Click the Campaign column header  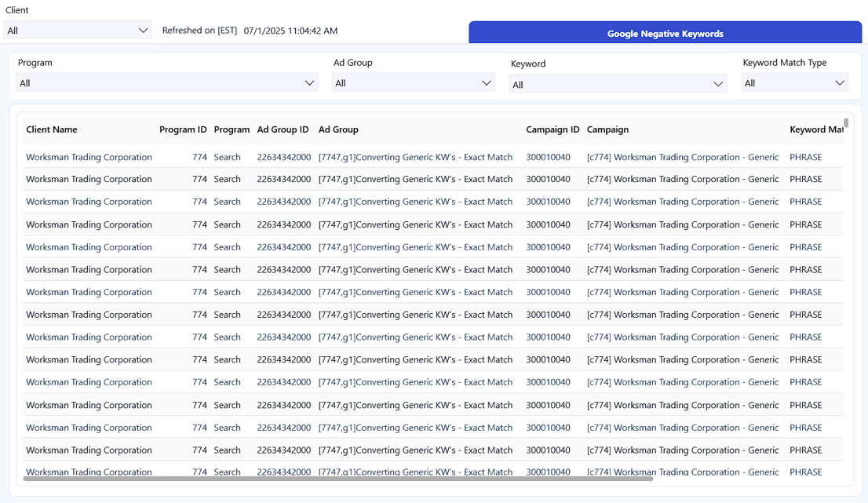point(607,129)
